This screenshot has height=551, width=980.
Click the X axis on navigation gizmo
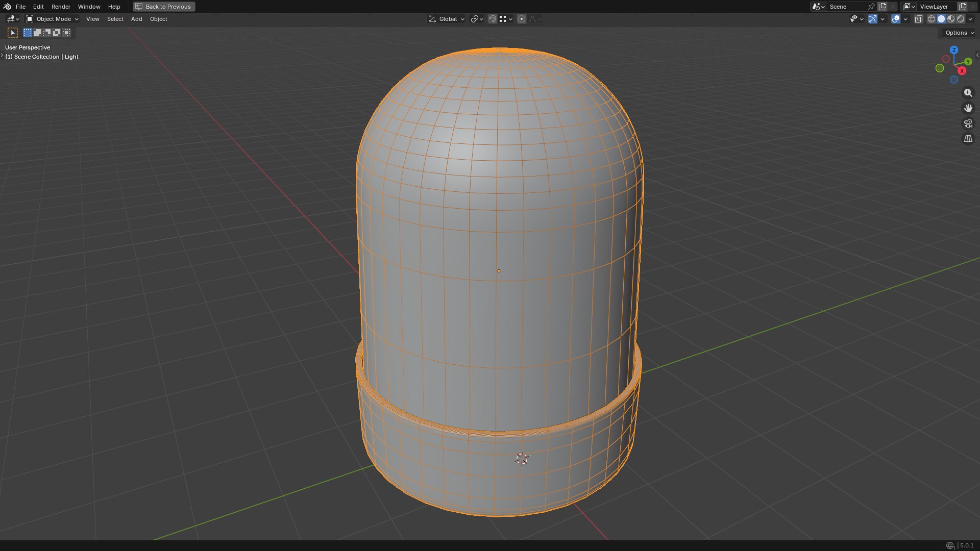(962, 71)
